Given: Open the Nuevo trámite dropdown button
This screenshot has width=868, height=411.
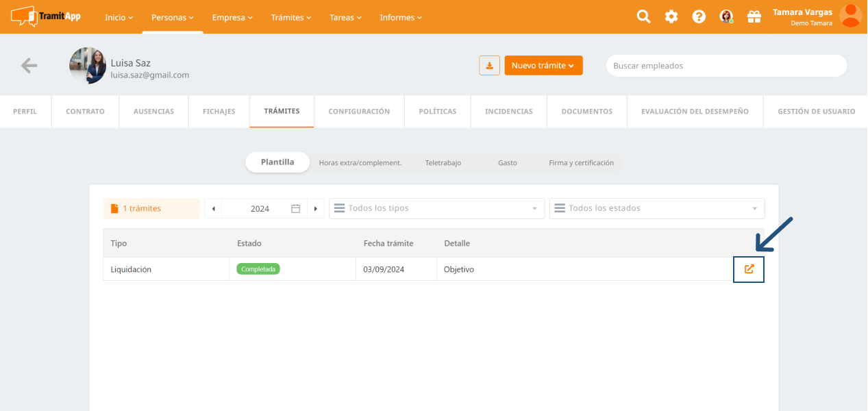Looking at the screenshot, I should (543, 66).
